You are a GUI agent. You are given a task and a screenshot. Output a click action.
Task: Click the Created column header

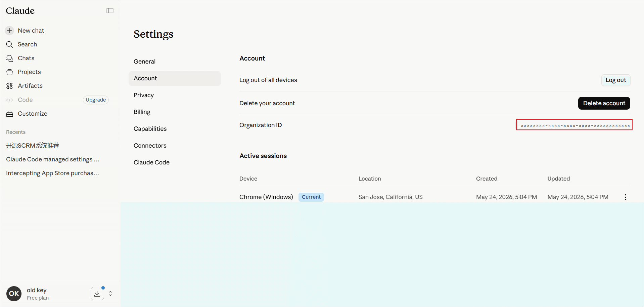point(487,179)
